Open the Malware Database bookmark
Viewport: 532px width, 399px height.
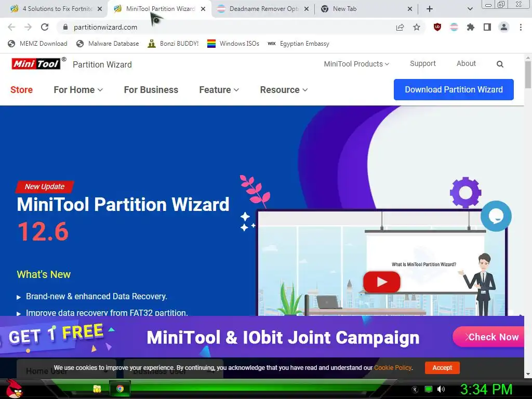(108, 44)
